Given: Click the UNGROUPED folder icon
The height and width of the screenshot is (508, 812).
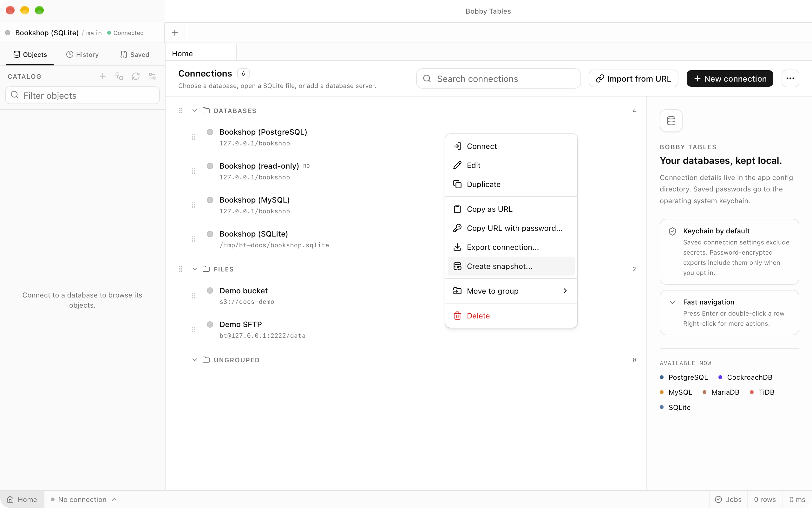Looking at the screenshot, I should 206,360.
